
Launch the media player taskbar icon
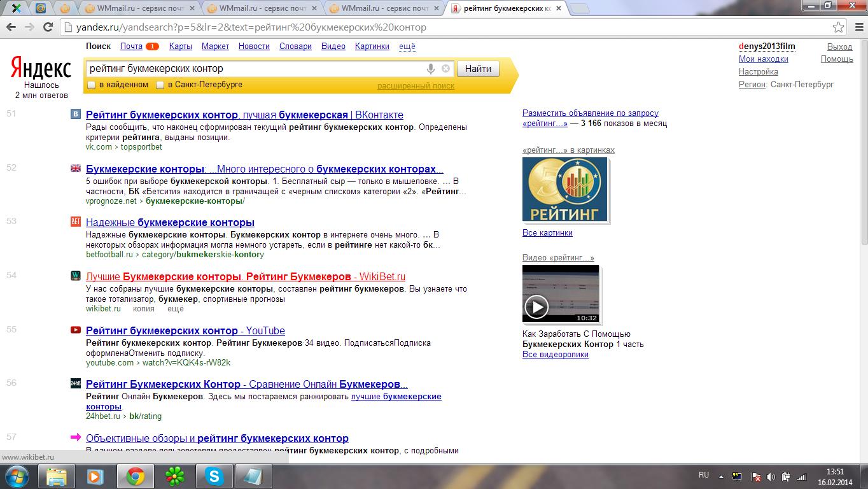(95, 476)
